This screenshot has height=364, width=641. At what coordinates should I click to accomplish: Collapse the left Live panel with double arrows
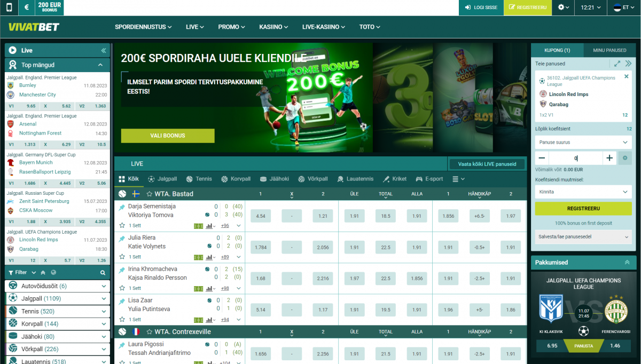tap(103, 51)
